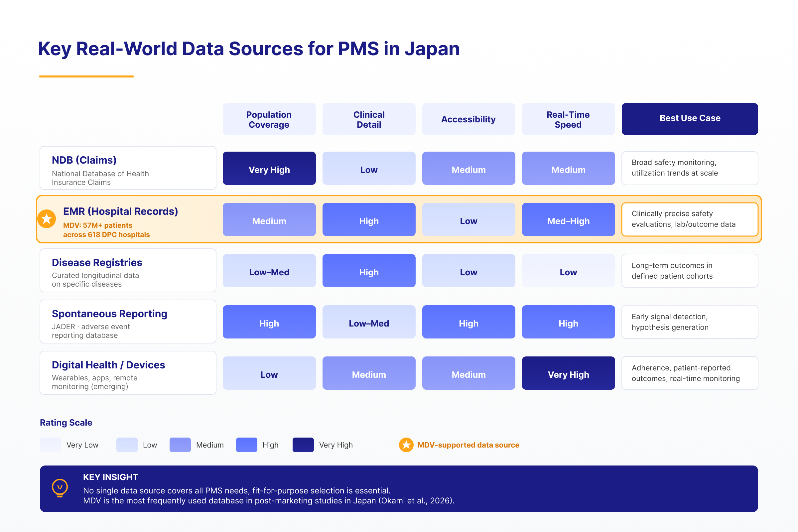Click Digital Health Population Coverage 'Low' cell
798x532 pixels.
click(269, 373)
